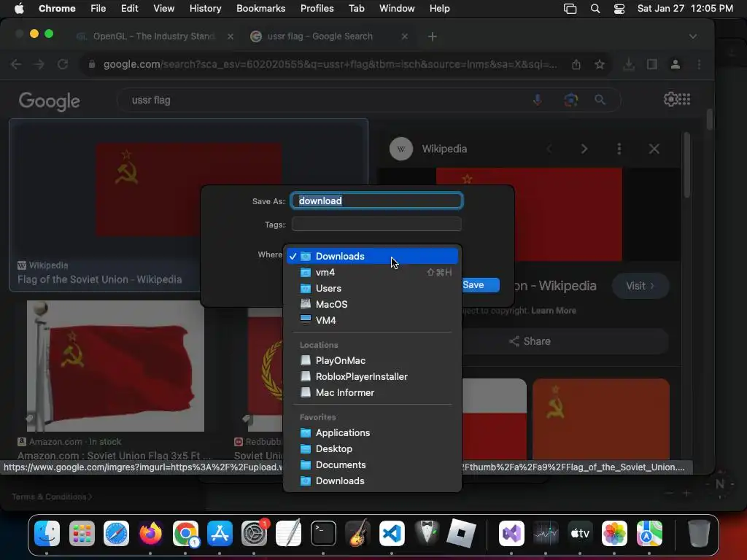Pick MacOS disk in Where list

372,304
